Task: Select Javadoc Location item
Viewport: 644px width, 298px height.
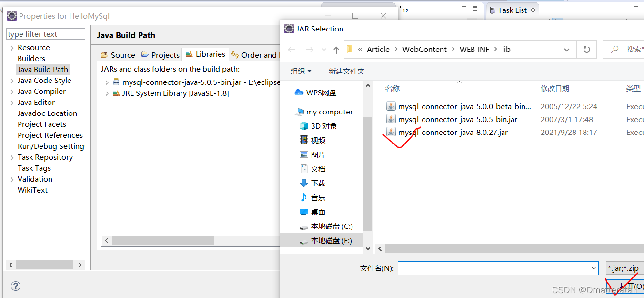Action: (47, 113)
